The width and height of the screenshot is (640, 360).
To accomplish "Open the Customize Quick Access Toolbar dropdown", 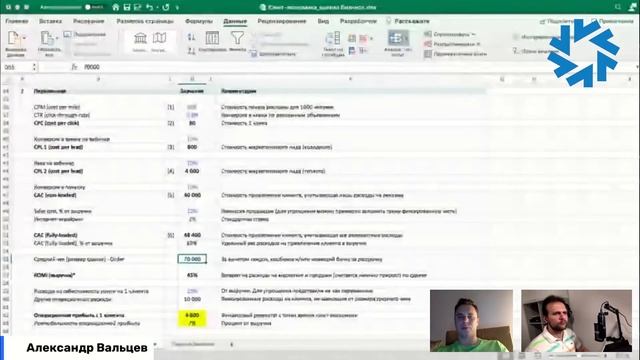I will (x=177, y=8).
